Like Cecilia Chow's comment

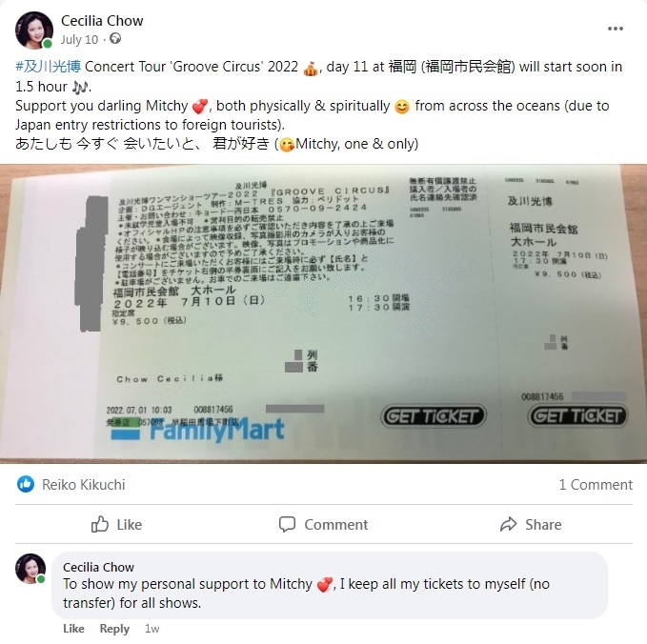[73, 629]
